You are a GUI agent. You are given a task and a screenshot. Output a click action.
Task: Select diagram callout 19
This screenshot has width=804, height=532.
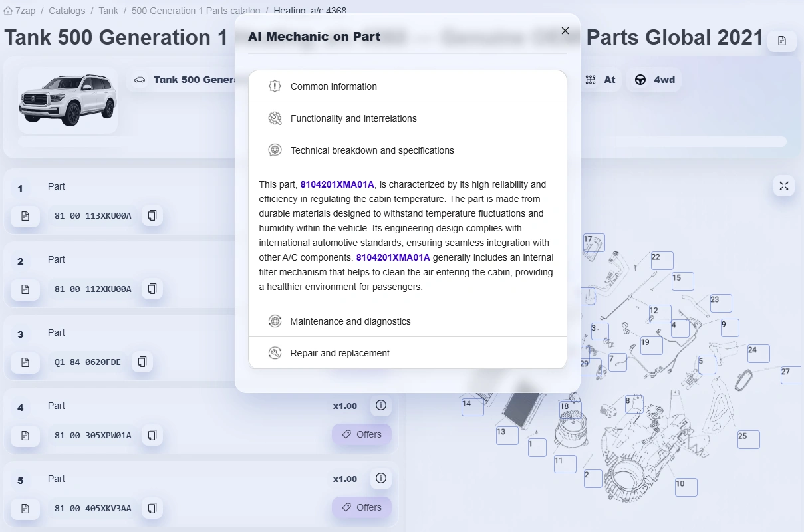click(652, 346)
